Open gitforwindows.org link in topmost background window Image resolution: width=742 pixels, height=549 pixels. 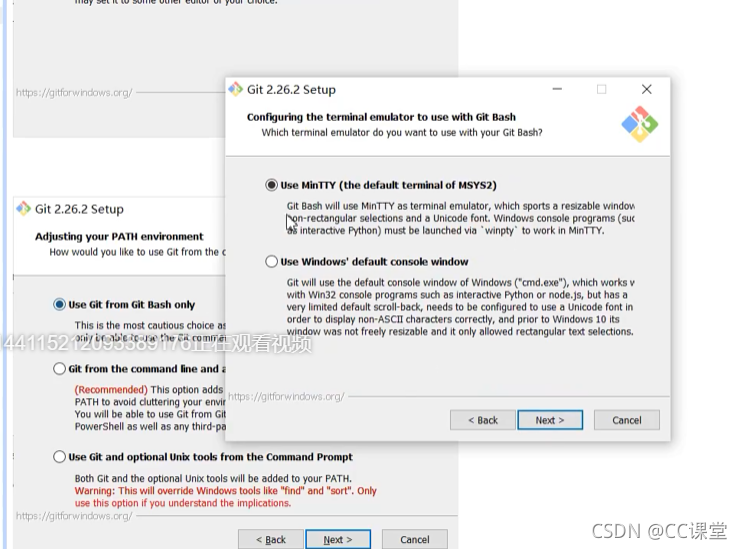click(74, 92)
